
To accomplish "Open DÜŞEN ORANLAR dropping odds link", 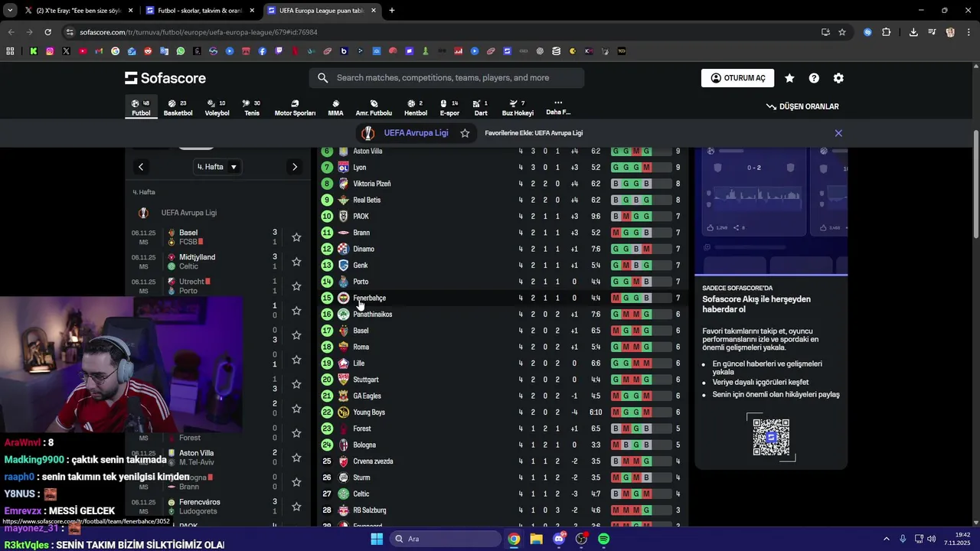I will click(802, 106).
